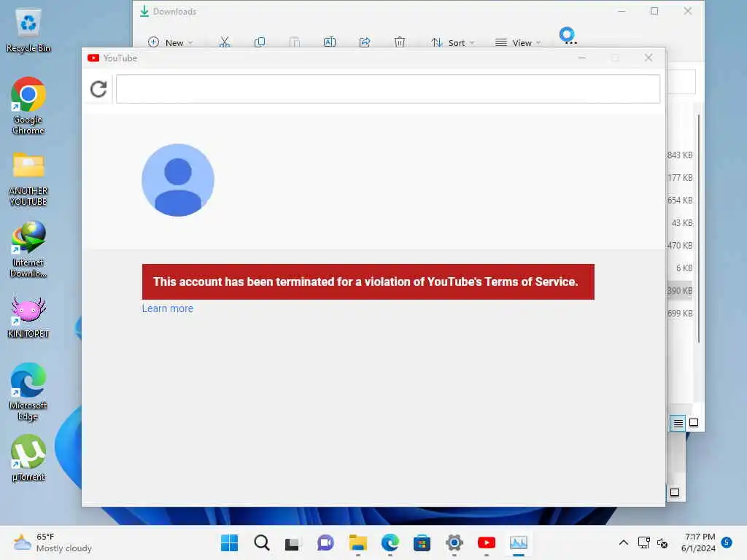Switch Downloads to details view layout
The image size is (747, 560).
pyautogui.click(x=678, y=423)
